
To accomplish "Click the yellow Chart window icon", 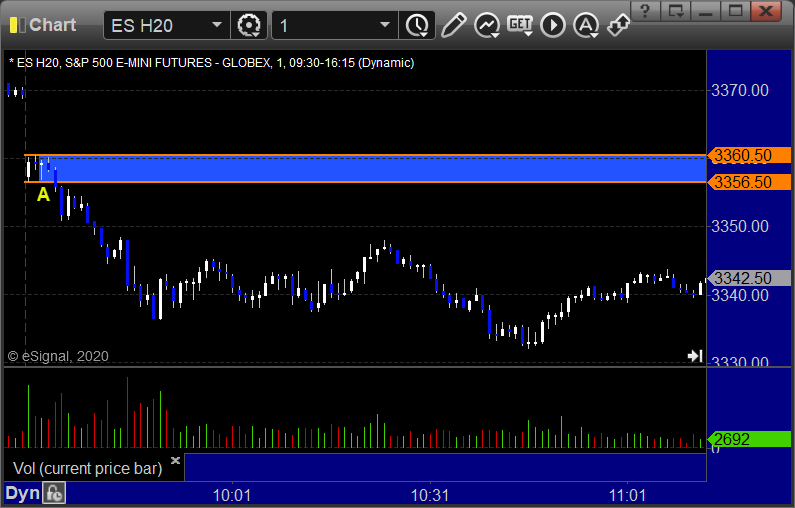I will click(18, 25).
